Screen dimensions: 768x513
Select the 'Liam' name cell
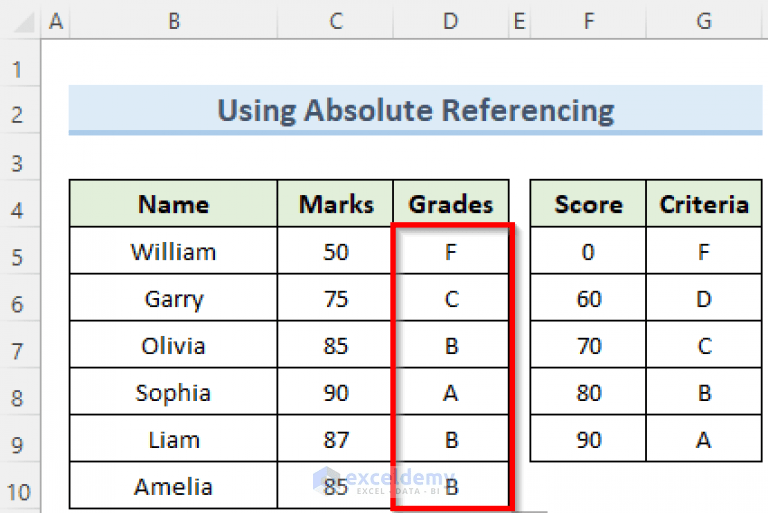(x=173, y=439)
